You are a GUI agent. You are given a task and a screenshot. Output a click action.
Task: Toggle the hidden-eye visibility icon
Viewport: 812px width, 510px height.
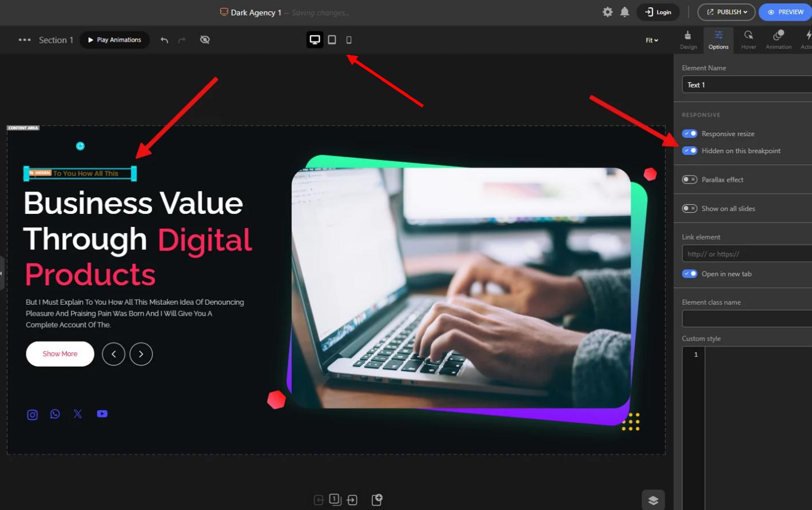point(205,39)
